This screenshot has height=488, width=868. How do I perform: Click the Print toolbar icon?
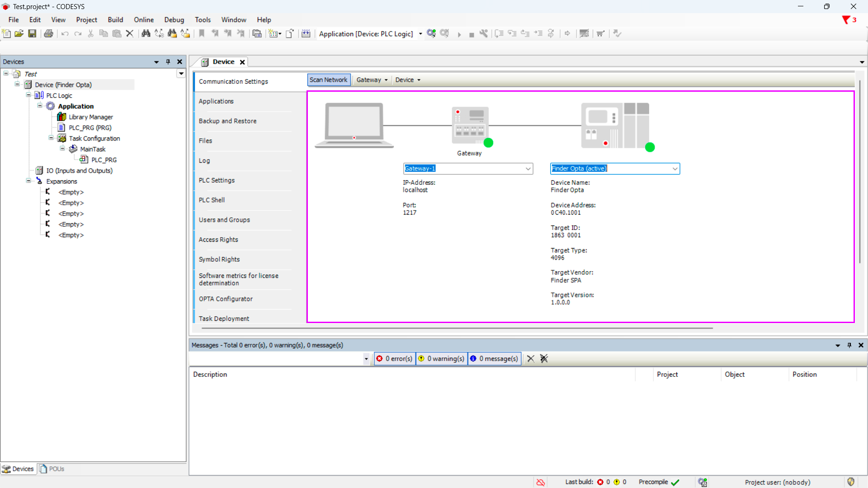pos(48,33)
